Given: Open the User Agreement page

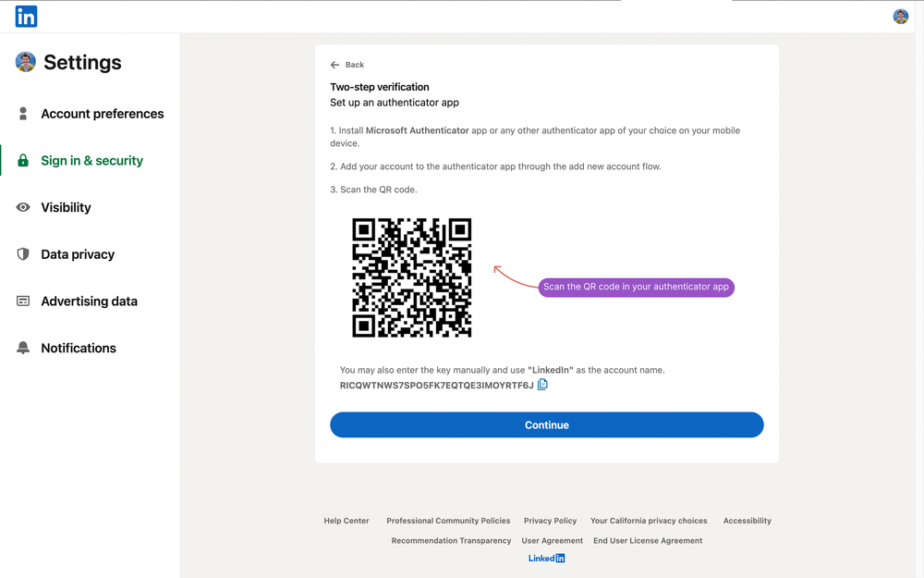Looking at the screenshot, I should click(552, 540).
